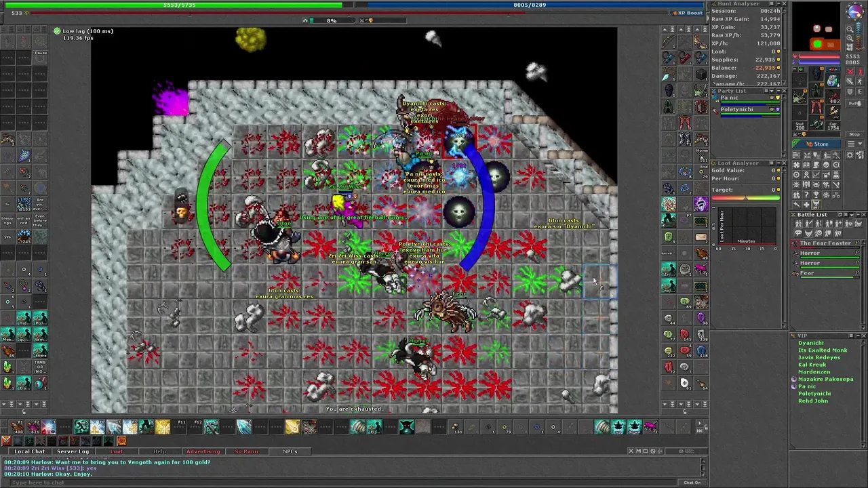Viewport: 868px width, 488px height.
Task: Click the helmet equipment slot
Action: click(816, 73)
